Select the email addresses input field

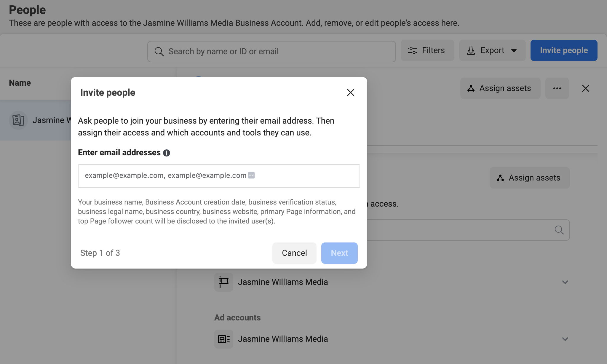(x=219, y=175)
